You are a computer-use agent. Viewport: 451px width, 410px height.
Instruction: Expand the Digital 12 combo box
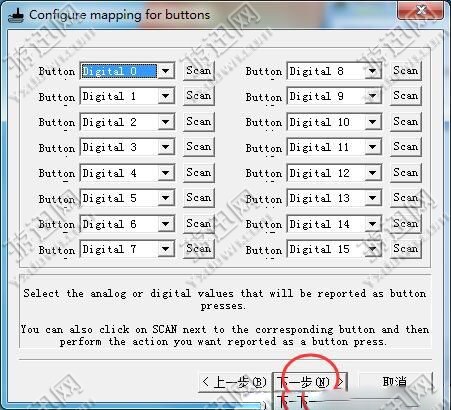(x=372, y=173)
